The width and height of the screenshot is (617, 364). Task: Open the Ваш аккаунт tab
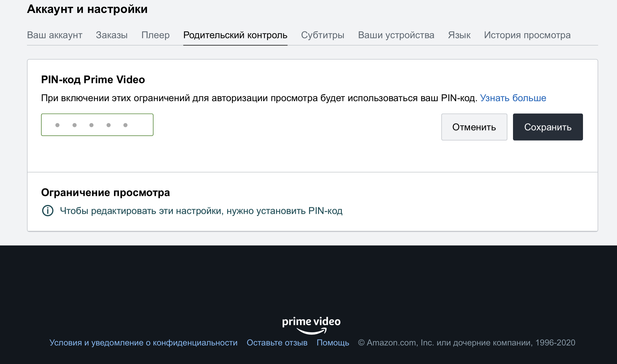pyautogui.click(x=55, y=35)
